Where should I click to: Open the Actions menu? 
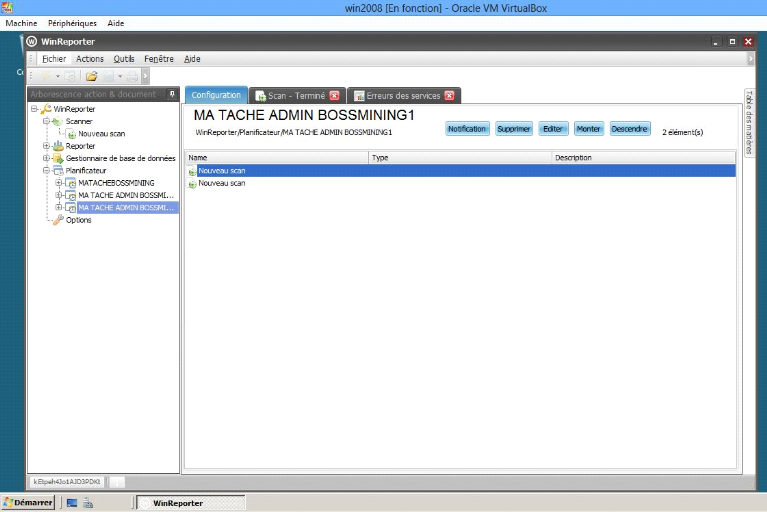(x=90, y=59)
